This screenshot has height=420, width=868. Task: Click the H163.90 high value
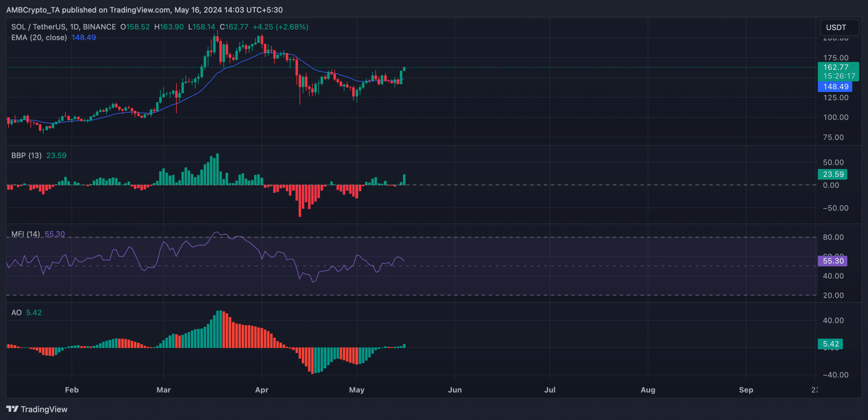click(x=169, y=27)
